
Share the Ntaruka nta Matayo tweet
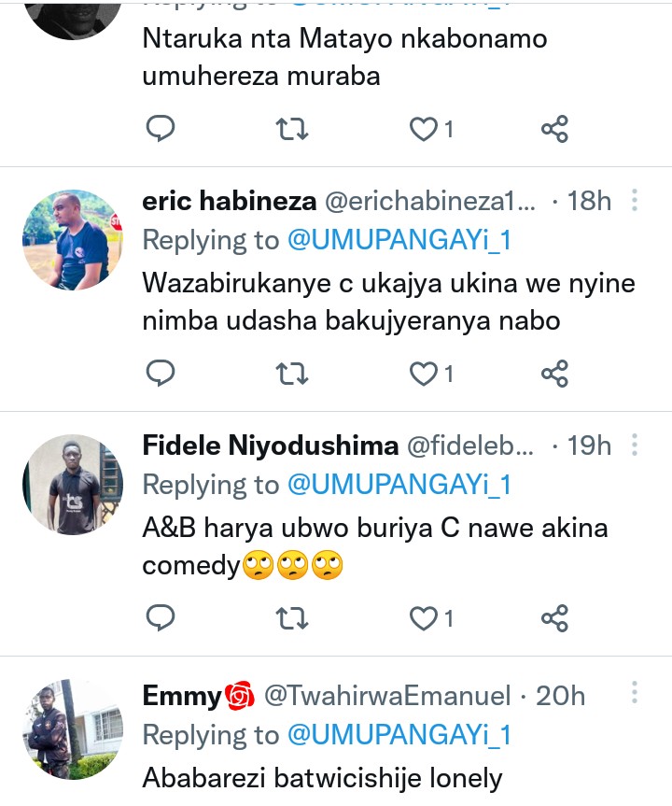click(x=554, y=129)
